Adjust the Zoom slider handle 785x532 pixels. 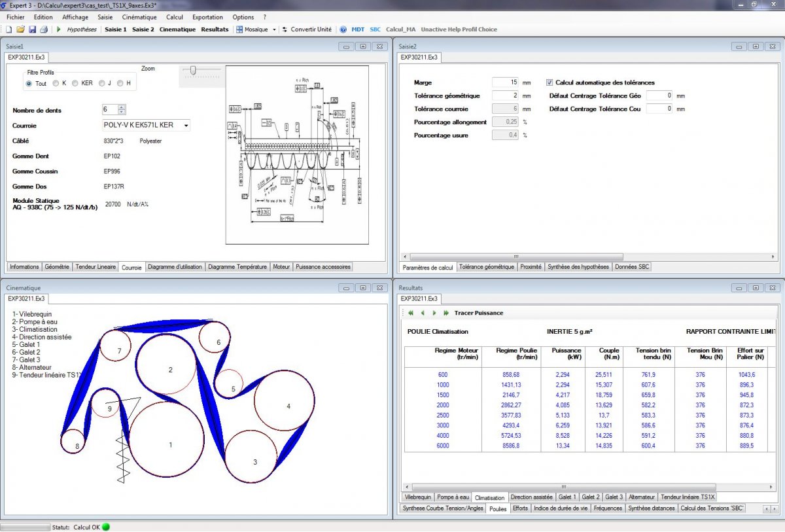coord(193,71)
